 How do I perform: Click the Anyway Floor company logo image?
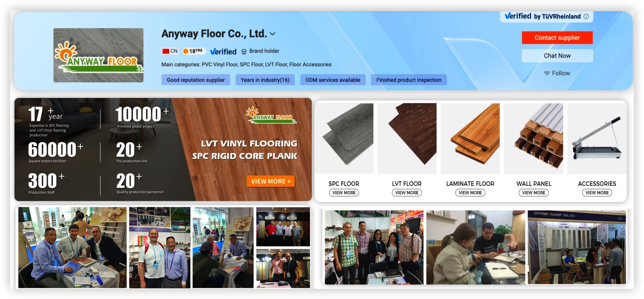coord(98,55)
